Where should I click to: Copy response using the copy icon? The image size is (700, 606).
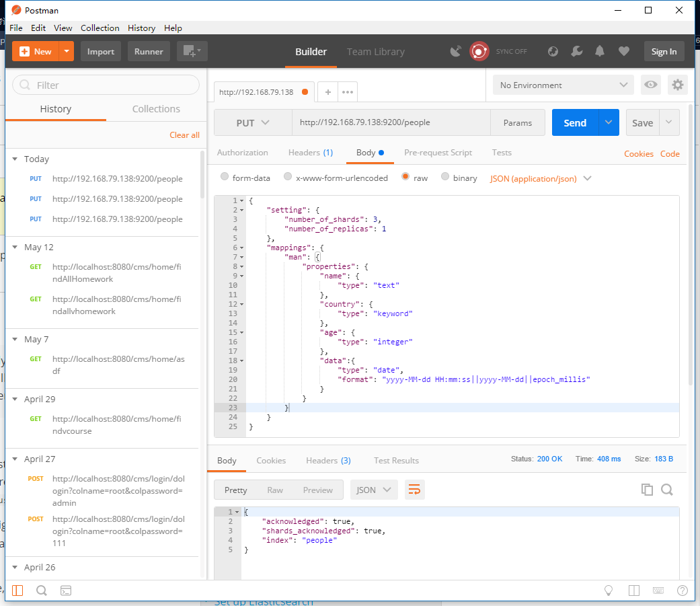(x=647, y=490)
